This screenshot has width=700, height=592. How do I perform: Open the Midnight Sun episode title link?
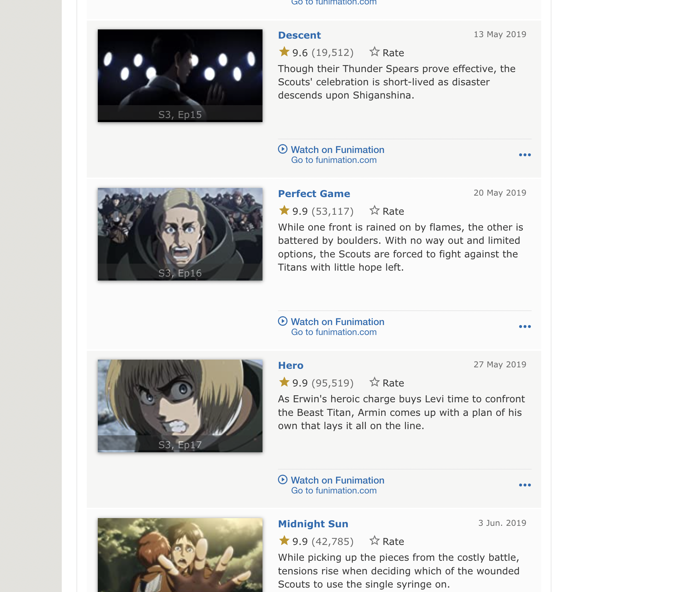click(313, 524)
